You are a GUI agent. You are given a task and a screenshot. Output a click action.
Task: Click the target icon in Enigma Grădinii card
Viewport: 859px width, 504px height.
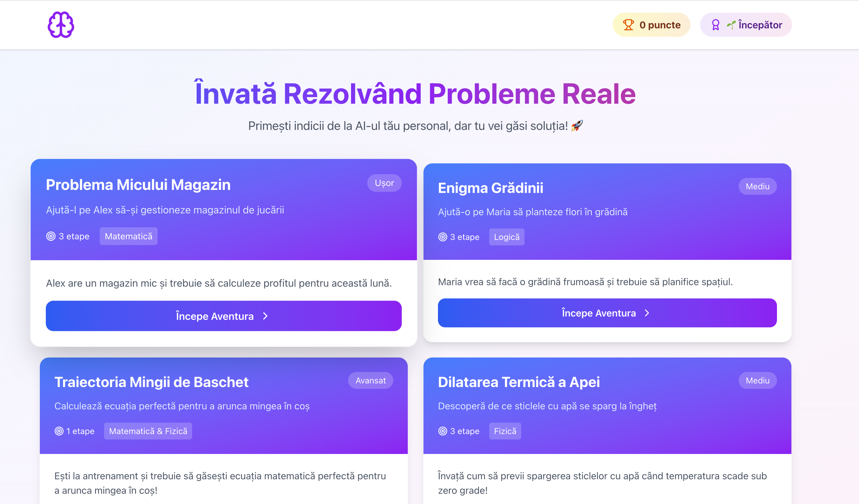tap(442, 237)
